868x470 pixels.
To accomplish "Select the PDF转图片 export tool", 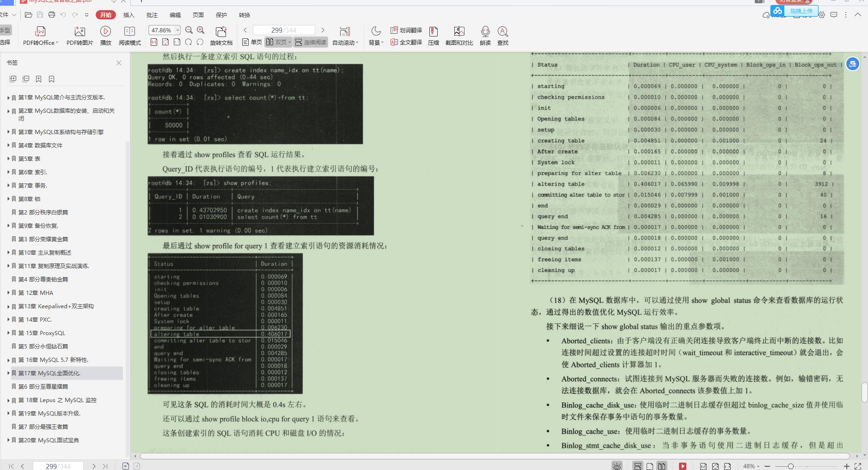I will click(x=79, y=36).
